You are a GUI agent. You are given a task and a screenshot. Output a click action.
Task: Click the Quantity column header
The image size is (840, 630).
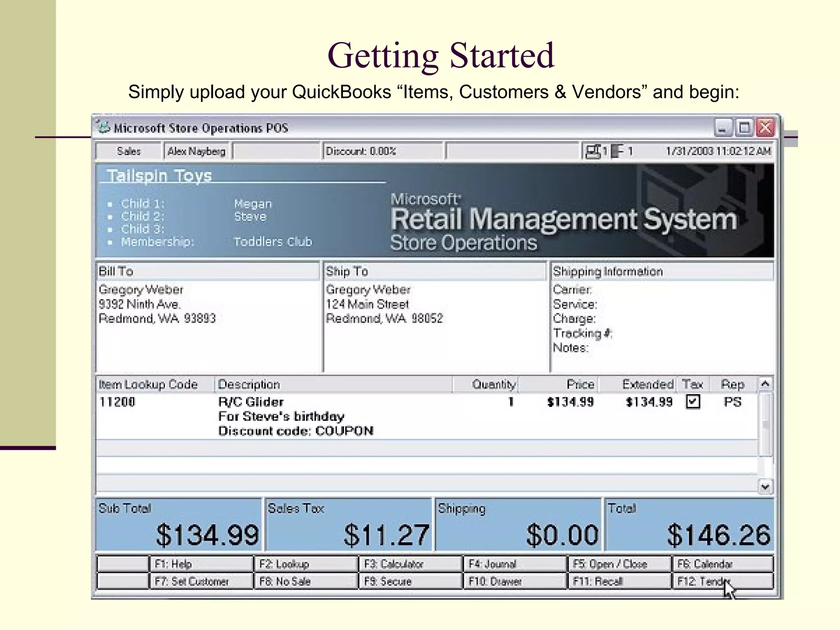tap(485, 384)
